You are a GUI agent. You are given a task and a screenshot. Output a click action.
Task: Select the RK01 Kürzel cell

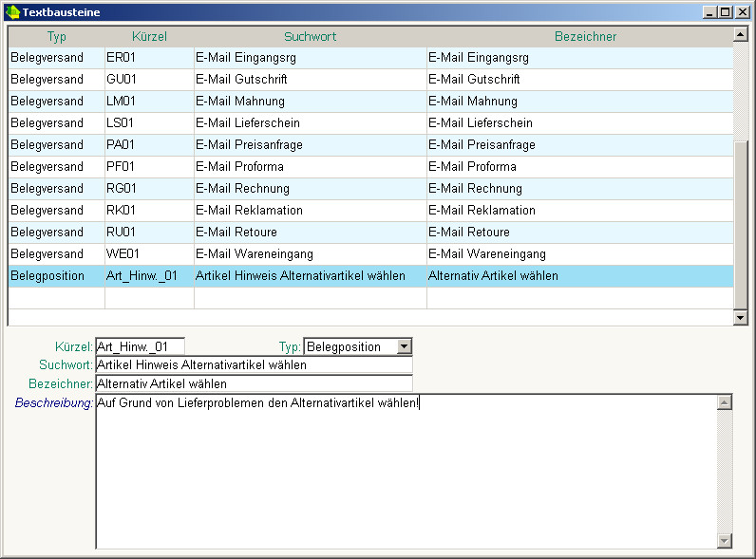tap(149, 210)
